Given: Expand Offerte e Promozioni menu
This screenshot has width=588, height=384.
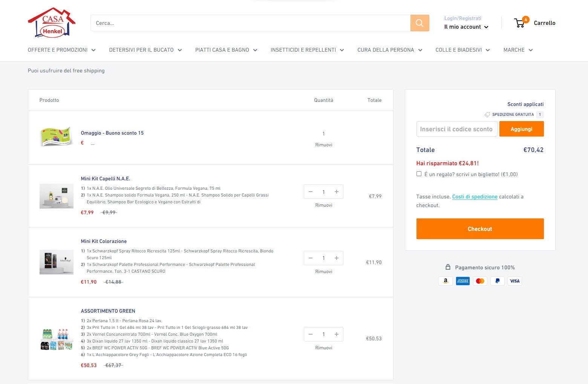Looking at the screenshot, I should 61,50.
